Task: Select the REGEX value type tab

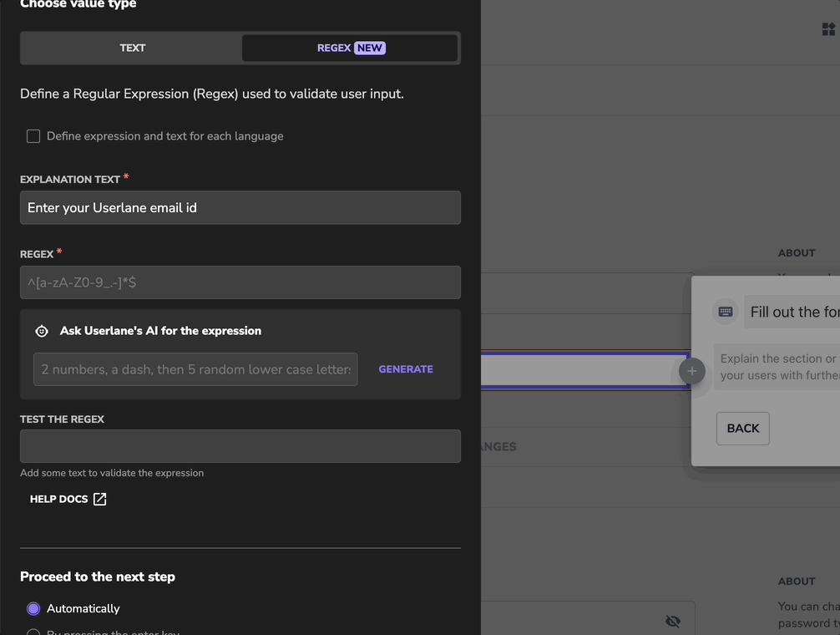Action: click(x=350, y=48)
